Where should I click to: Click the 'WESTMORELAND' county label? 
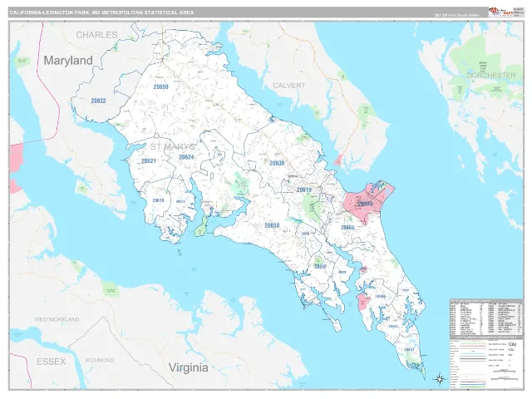[x=57, y=319]
